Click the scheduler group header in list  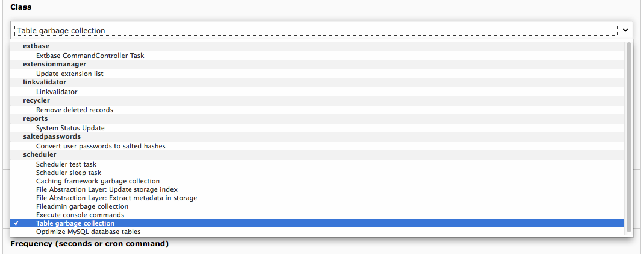tap(40, 155)
